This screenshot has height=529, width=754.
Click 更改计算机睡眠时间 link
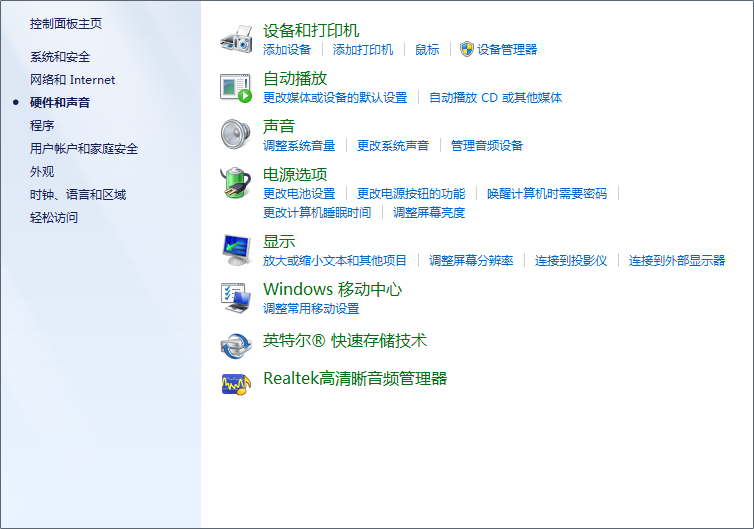(x=317, y=213)
